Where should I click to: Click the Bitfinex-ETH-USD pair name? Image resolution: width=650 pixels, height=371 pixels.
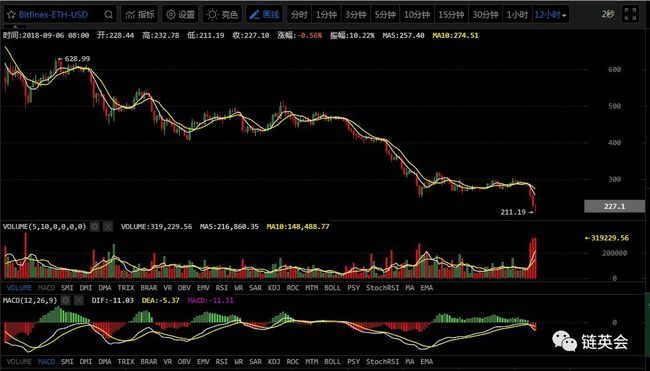[53, 15]
